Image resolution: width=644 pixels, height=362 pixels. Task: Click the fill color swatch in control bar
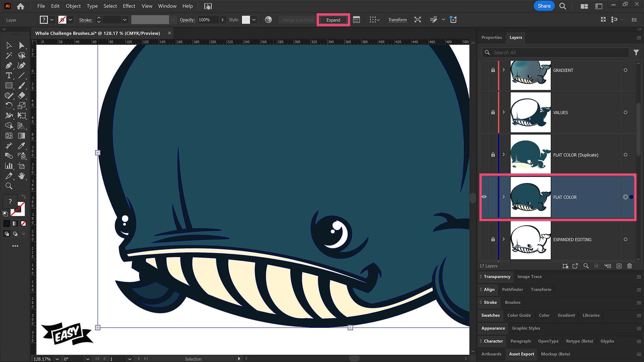point(44,20)
